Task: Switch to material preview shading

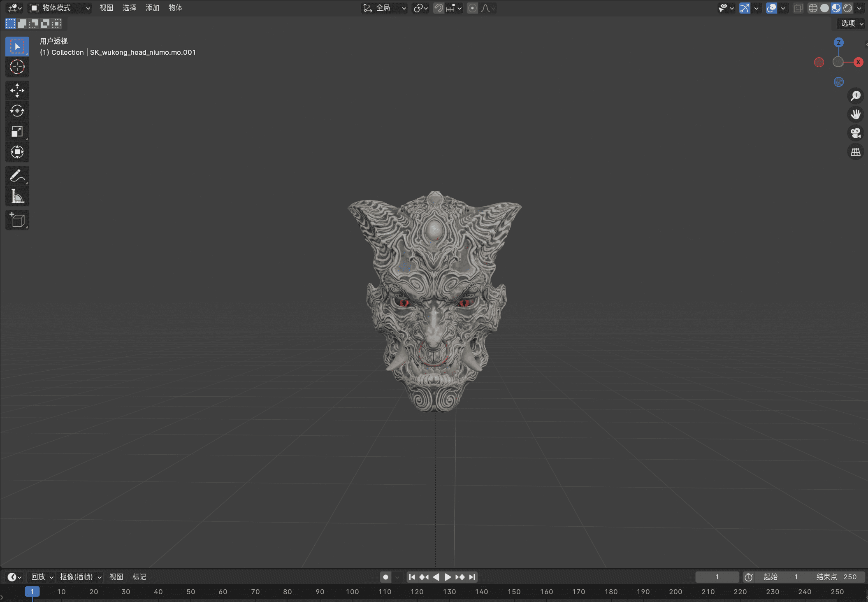Action: tap(836, 8)
